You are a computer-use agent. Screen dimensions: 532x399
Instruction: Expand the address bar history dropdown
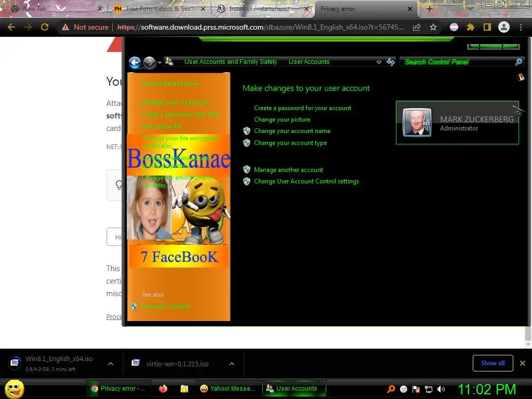[x=379, y=62]
